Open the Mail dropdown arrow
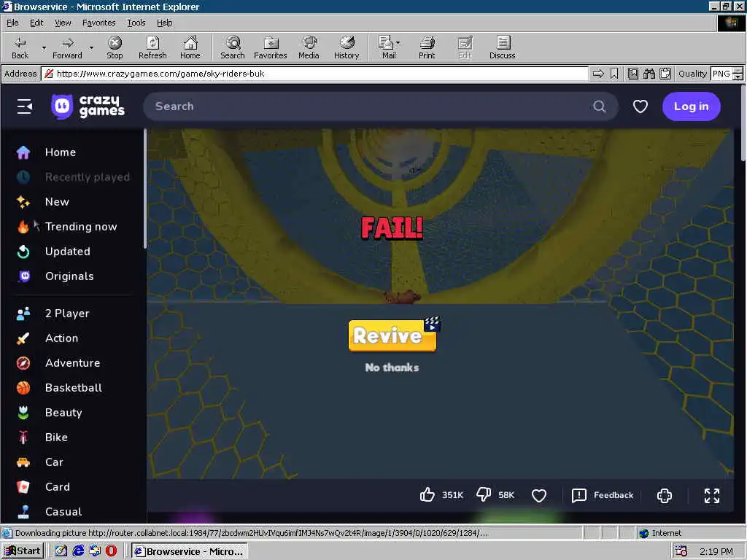 [398, 43]
